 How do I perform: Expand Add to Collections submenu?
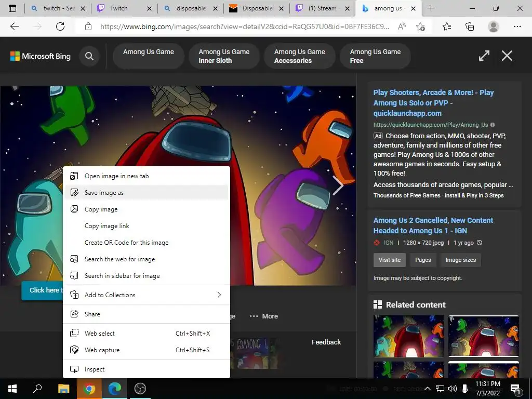147,295
